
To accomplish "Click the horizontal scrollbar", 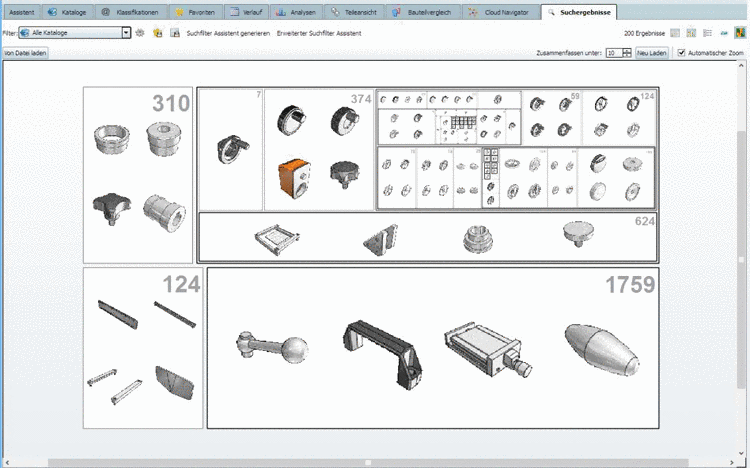I will click(368, 463).
